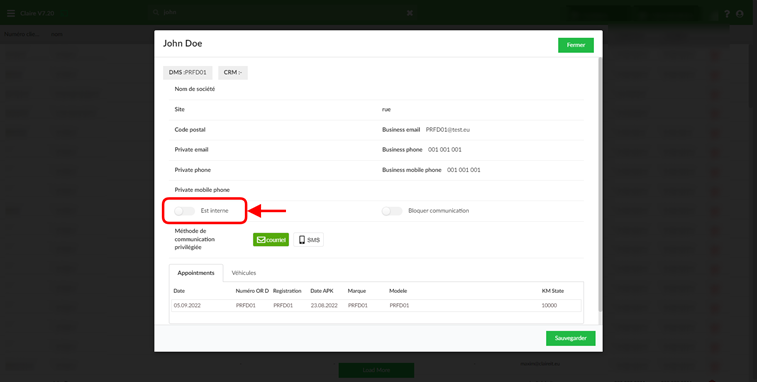
Task: Click the Fermer button
Action: click(x=576, y=45)
